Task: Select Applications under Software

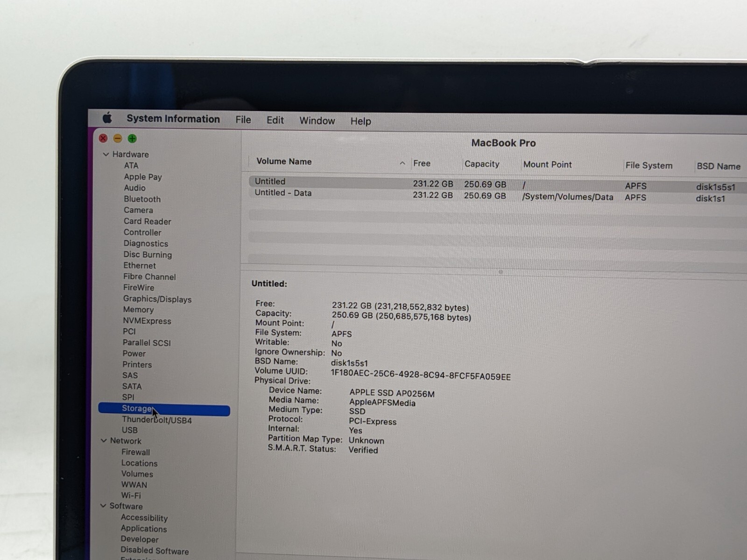Action: pyautogui.click(x=144, y=529)
